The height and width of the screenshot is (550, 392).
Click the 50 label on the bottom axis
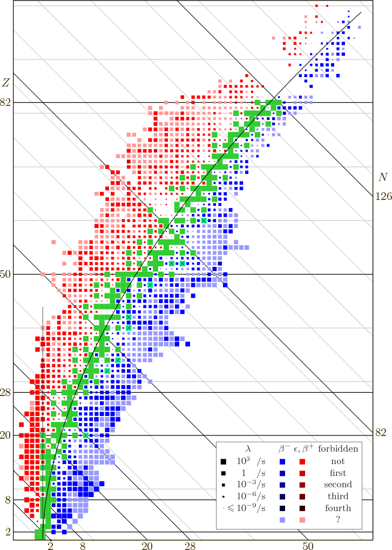pos(307,545)
